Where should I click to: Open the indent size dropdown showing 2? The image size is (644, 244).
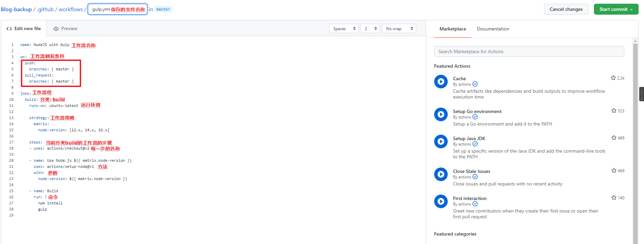click(370, 29)
